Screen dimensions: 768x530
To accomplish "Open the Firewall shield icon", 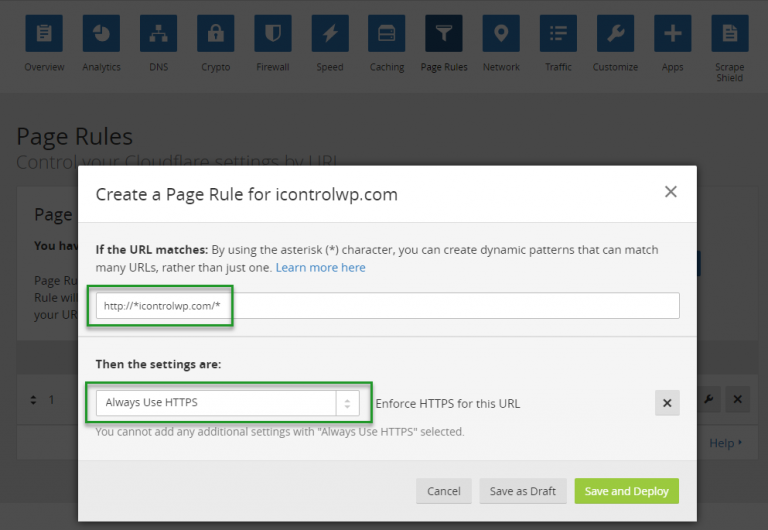I will 273,33.
